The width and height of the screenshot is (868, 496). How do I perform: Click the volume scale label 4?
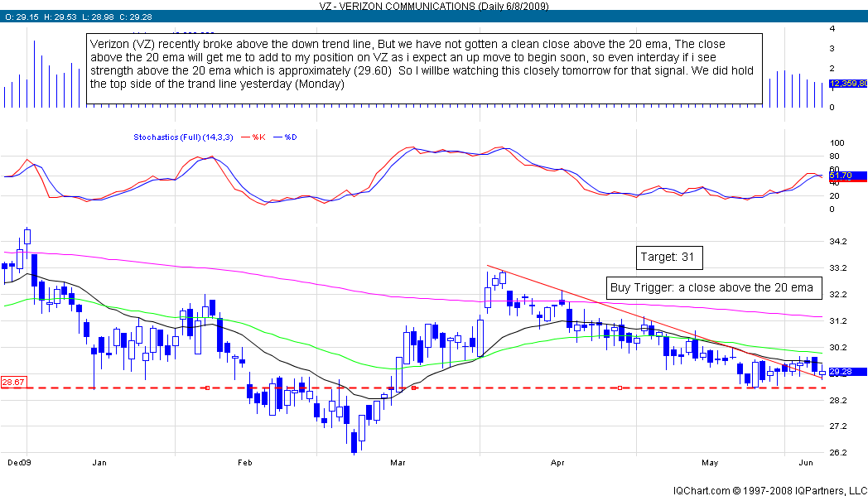coord(832,28)
